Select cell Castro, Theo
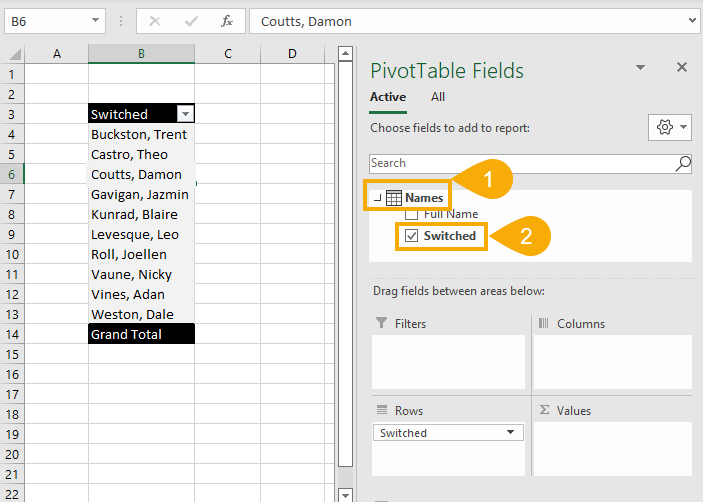Screen dimensions: 703x502 pos(141,154)
